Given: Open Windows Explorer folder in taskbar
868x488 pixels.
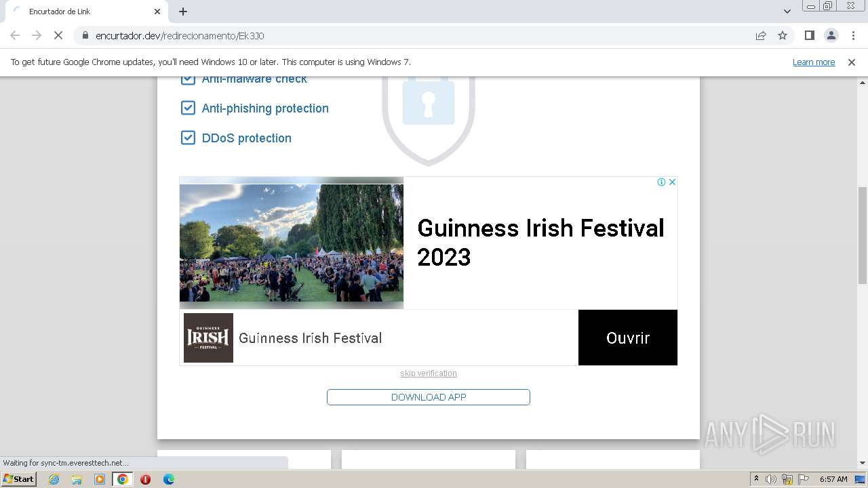Looking at the screenshot, I should pos(77,479).
